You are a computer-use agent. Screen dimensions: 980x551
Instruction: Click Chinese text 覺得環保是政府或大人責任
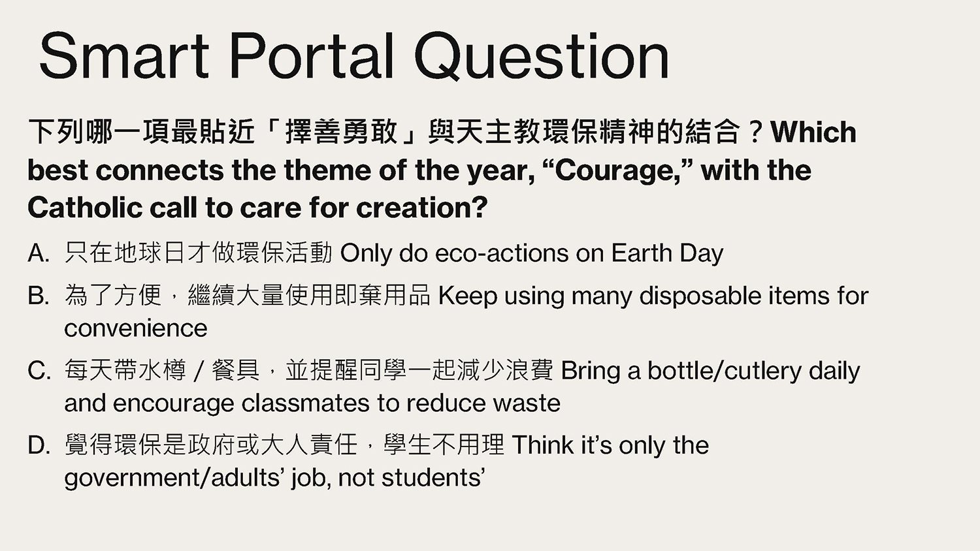coord(211,445)
